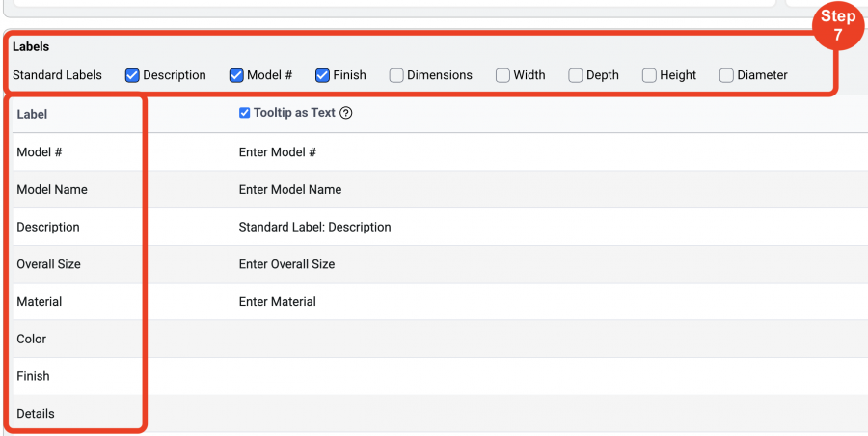Enable the Width standard label checkbox
Screen dimensions: 868x436
(502, 75)
